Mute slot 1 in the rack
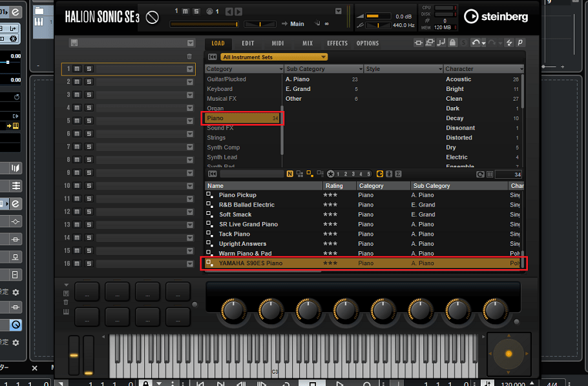Image resolution: width=588 pixels, height=386 pixels. (x=76, y=69)
